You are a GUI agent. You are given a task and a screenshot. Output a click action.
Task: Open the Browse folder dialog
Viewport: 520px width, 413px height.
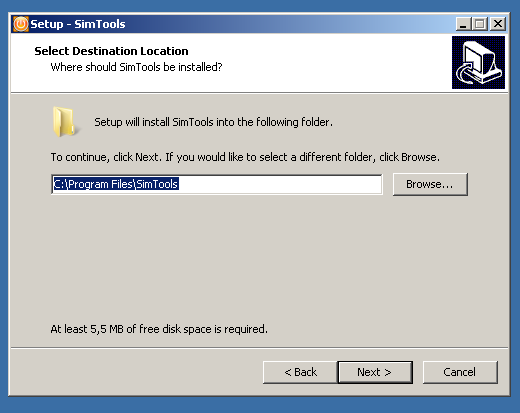coord(430,184)
